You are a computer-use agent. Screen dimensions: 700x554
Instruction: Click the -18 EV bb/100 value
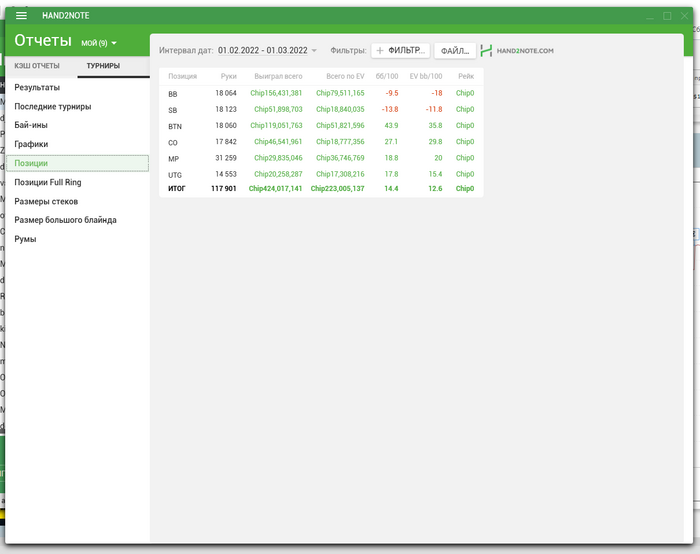pyautogui.click(x=437, y=93)
